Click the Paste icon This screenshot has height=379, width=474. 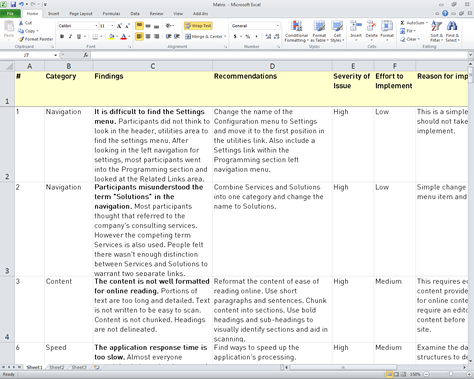(9, 26)
